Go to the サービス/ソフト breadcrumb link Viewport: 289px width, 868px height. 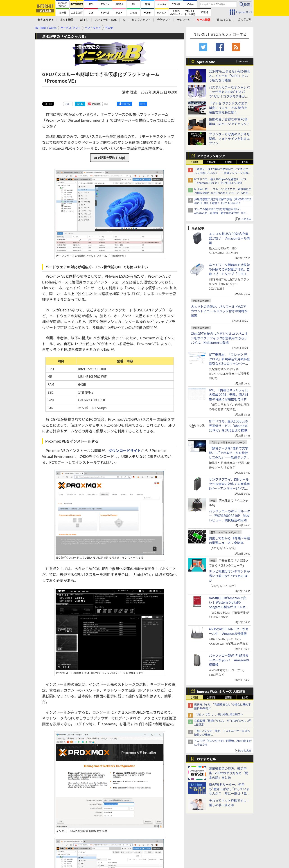70,28
